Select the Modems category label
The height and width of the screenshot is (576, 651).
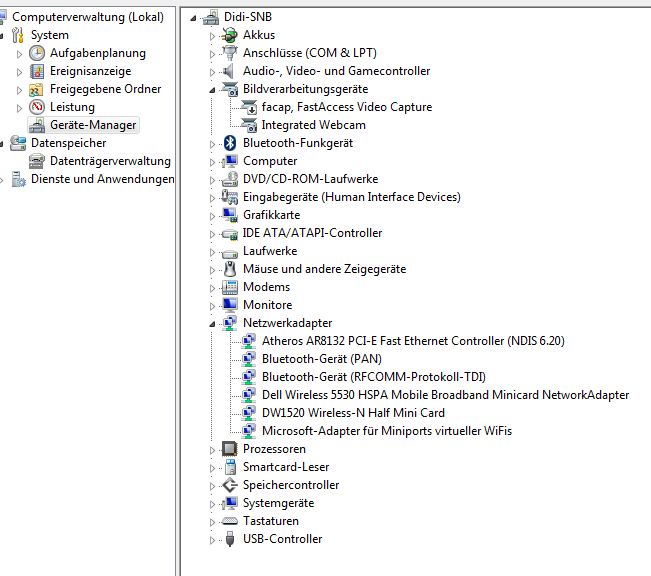267,287
